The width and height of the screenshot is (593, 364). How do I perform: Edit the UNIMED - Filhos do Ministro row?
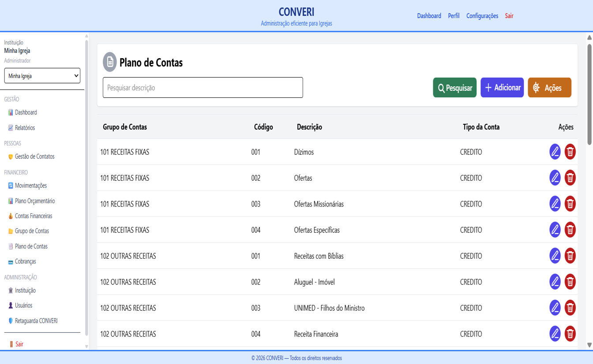point(555,308)
